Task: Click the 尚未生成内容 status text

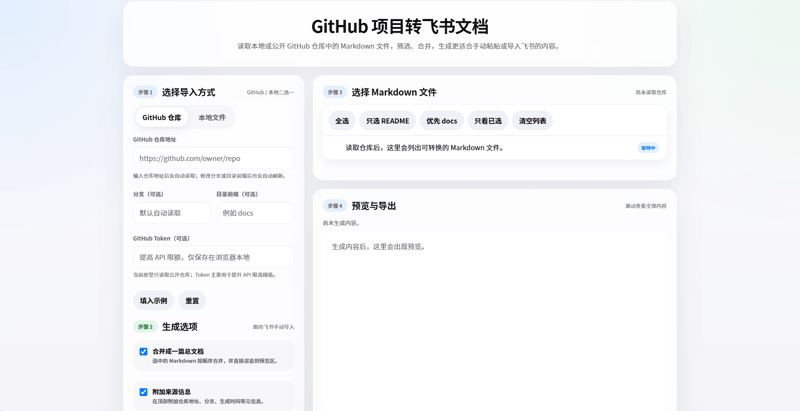Action: click(x=341, y=223)
